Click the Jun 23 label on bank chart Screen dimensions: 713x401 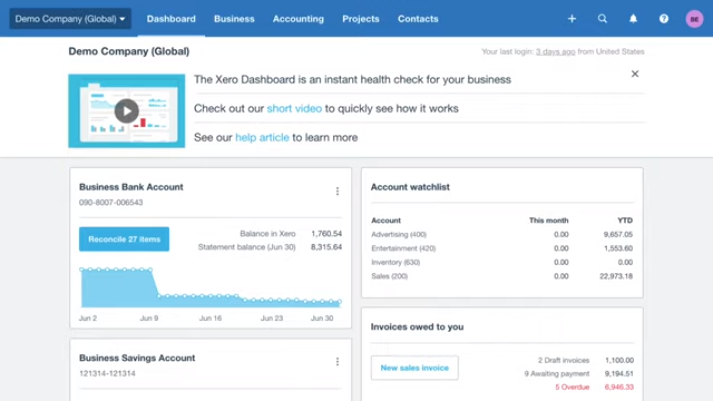click(271, 318)
